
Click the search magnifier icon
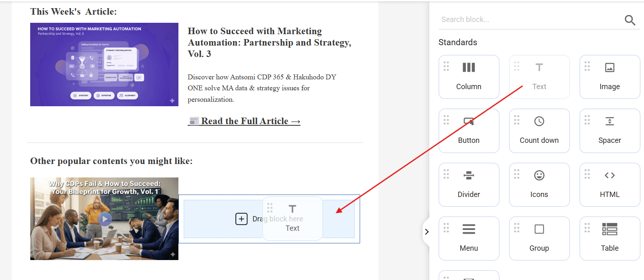[630, 20]
